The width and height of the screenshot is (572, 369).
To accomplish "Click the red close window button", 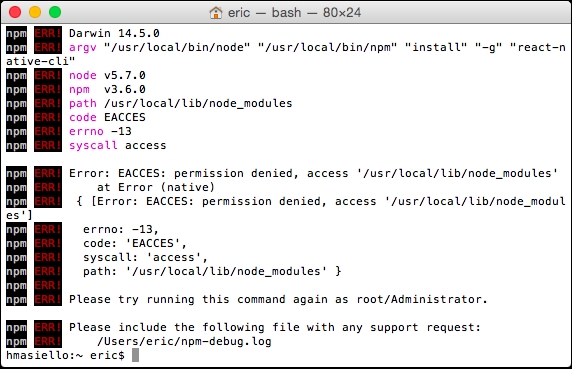I will [x=15, y=12].
